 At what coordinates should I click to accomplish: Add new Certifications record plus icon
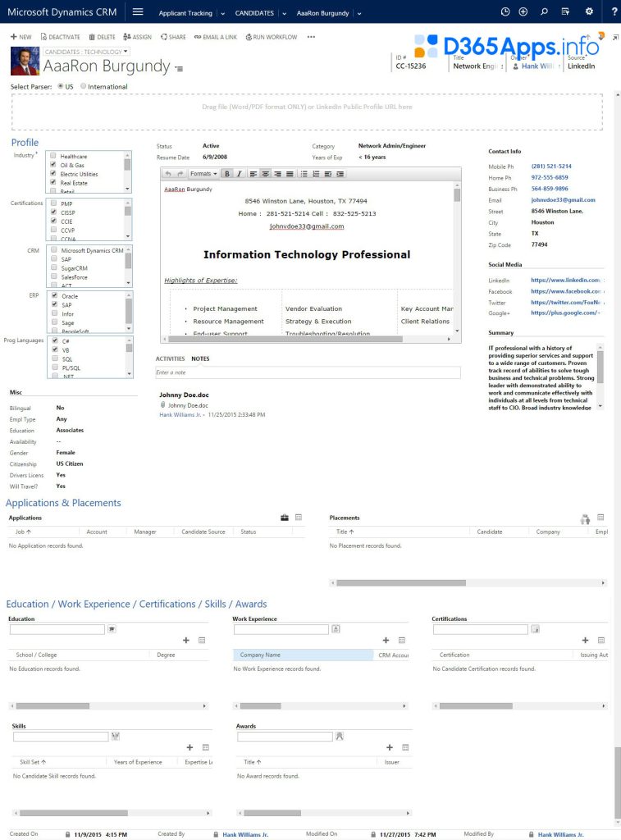click(x=585, y=640)
